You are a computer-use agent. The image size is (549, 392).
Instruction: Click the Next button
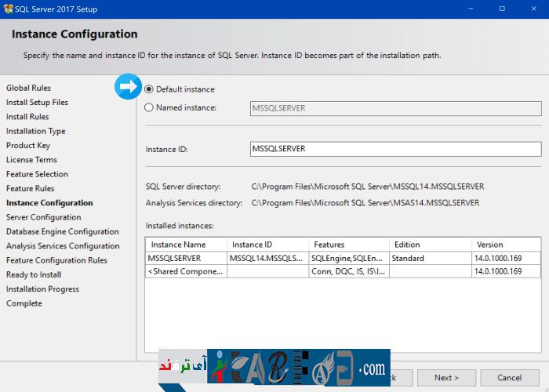446,377
